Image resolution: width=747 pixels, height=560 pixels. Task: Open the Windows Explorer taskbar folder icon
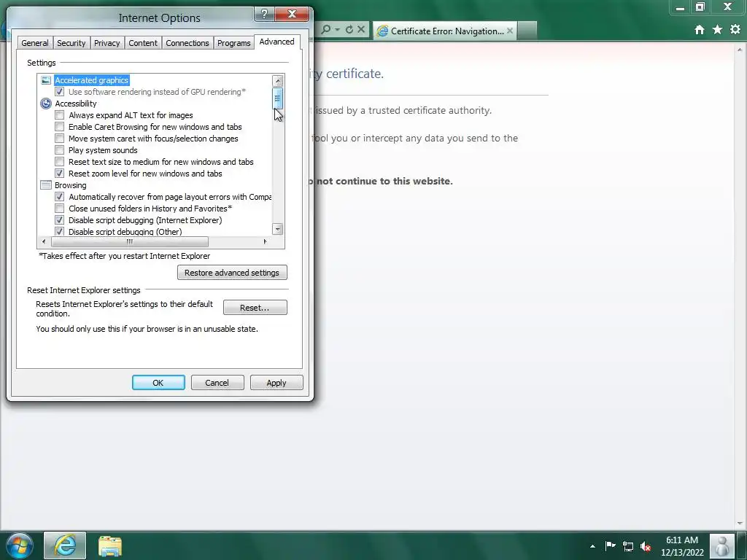[x=110, y=546]
